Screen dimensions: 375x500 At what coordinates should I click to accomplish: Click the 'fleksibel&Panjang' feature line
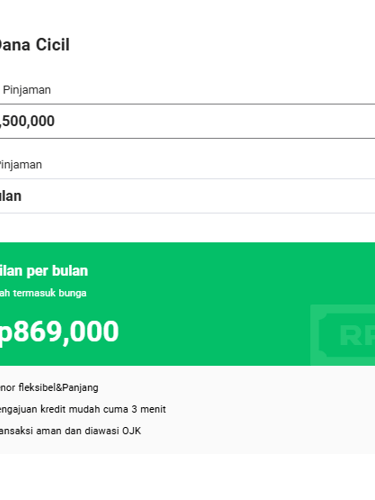click(x=49, y=388)
